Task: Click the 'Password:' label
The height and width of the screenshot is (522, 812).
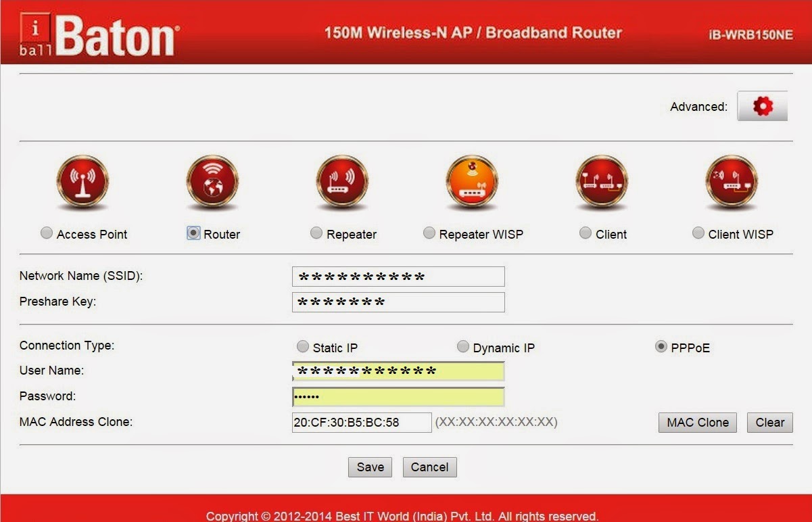Action: (47, 396)
